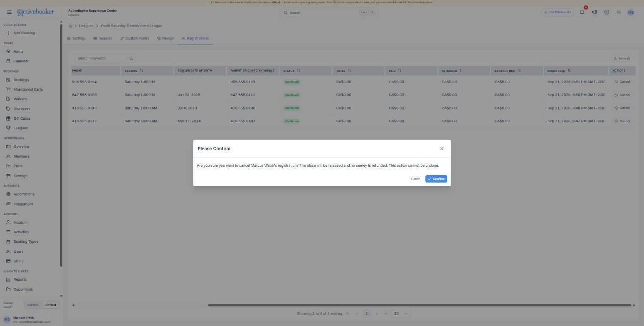The image size is (644, 326).
Task: Dismiss dialog with the Cancel button
Action: (416, 179)
